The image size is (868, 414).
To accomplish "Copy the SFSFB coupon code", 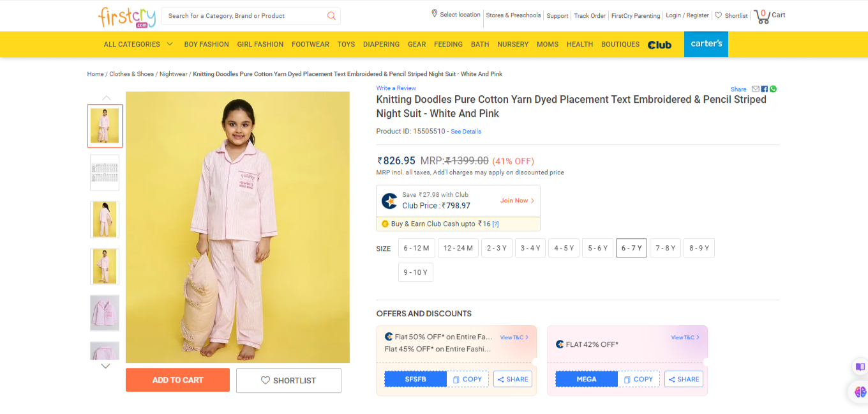I will 467,379.
